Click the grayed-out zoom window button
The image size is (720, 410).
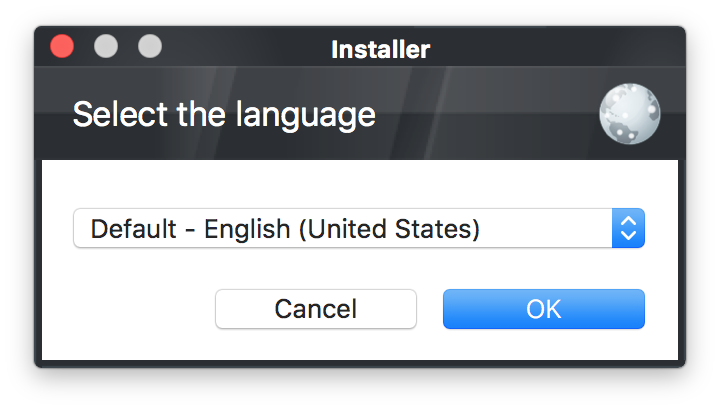(150, 46)
